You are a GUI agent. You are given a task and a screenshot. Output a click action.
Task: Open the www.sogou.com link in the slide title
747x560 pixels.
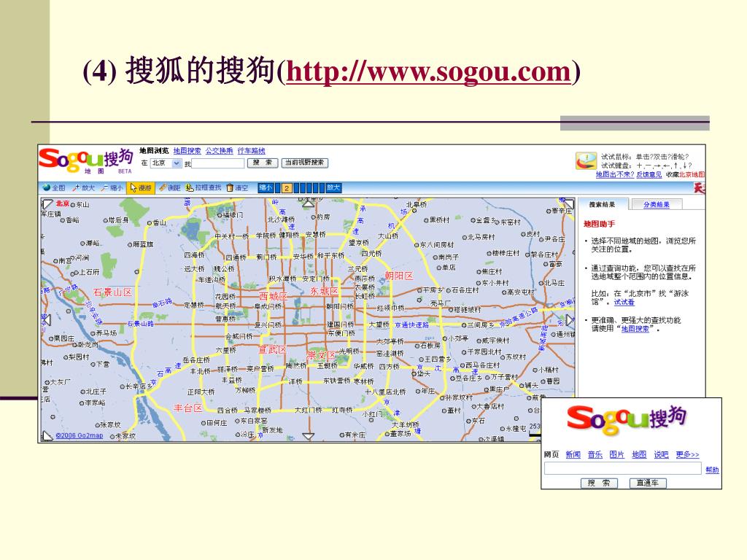(428, 72)
